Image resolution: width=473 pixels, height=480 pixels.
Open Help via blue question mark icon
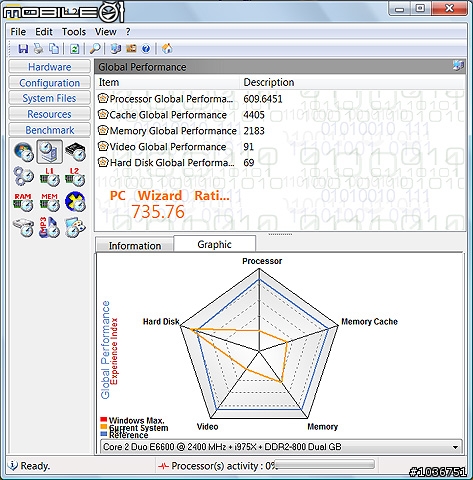(x=146, y=49)
